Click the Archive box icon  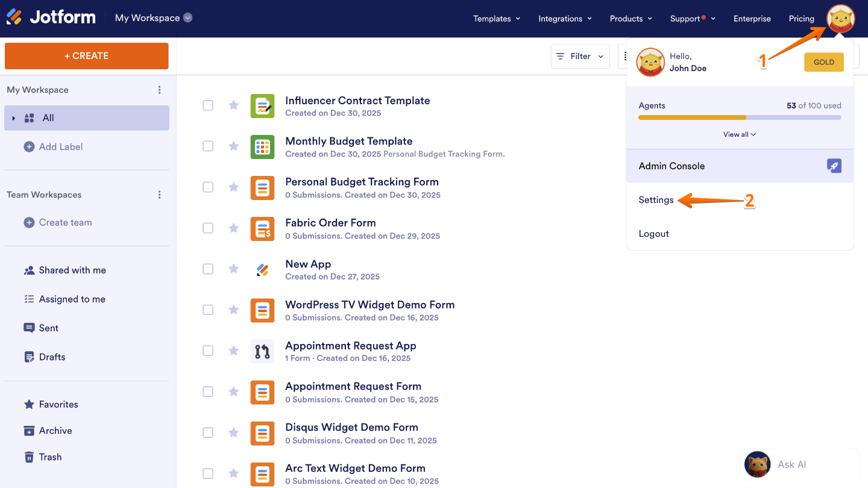[30, 430]
